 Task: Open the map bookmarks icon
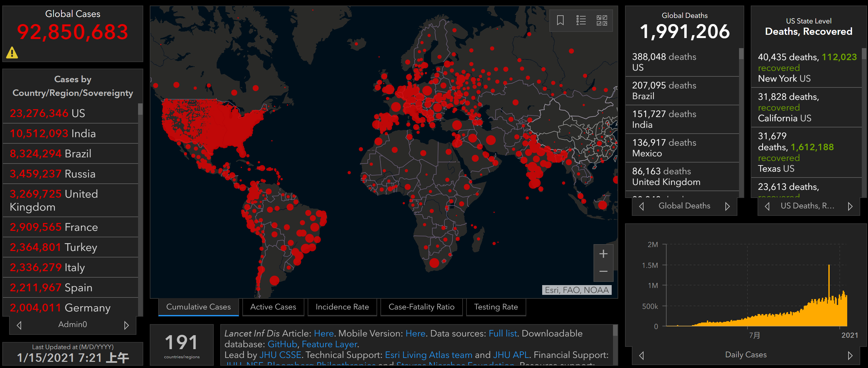click(x=560, y=20)
